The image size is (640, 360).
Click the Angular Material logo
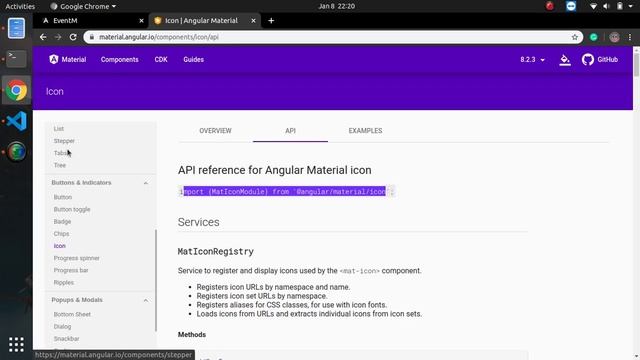coord(68,60)
